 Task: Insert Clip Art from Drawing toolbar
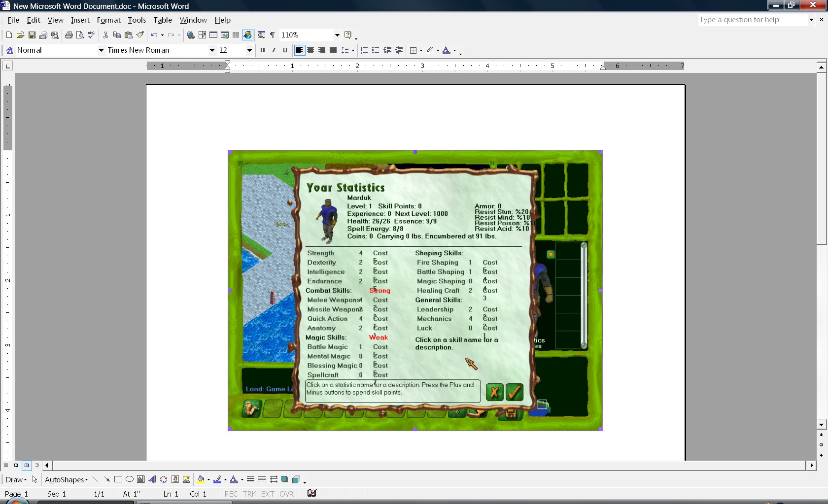[175, 479]
